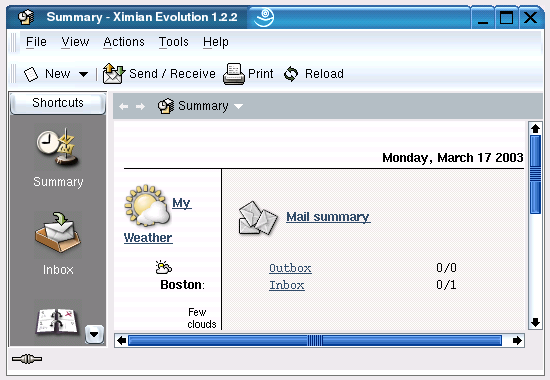Click the back navigation arrow

click(123, 106)
